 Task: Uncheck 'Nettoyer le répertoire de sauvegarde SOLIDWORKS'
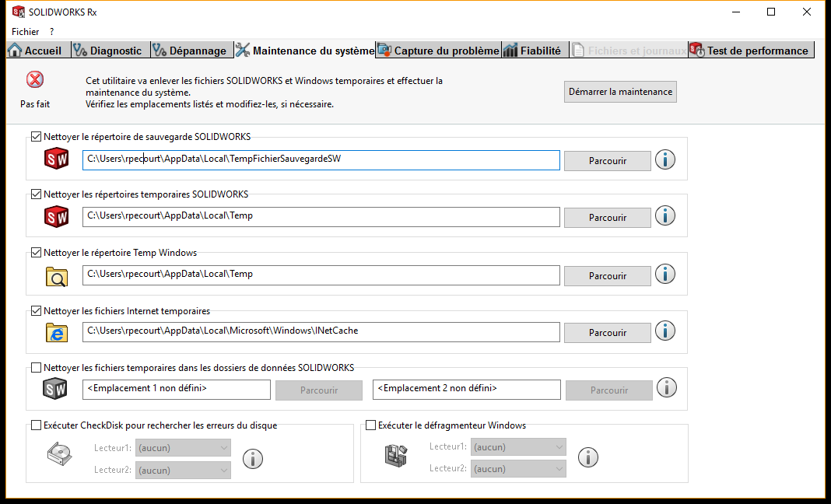(x=36, y=137)
